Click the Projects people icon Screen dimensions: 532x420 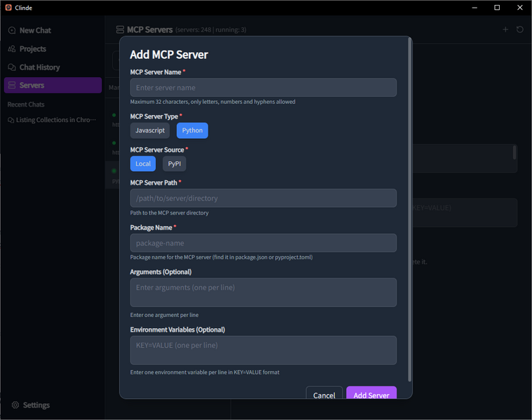tap(12, 49)
